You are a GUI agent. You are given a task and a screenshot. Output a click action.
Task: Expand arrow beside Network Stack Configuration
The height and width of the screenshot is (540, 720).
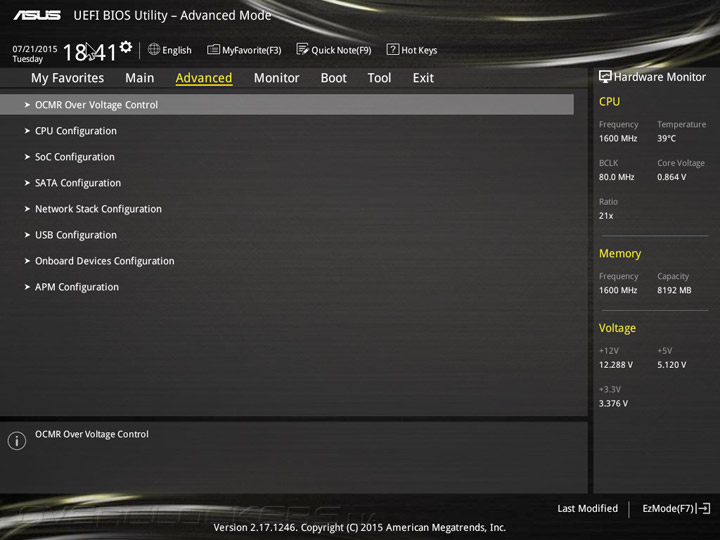27,209
